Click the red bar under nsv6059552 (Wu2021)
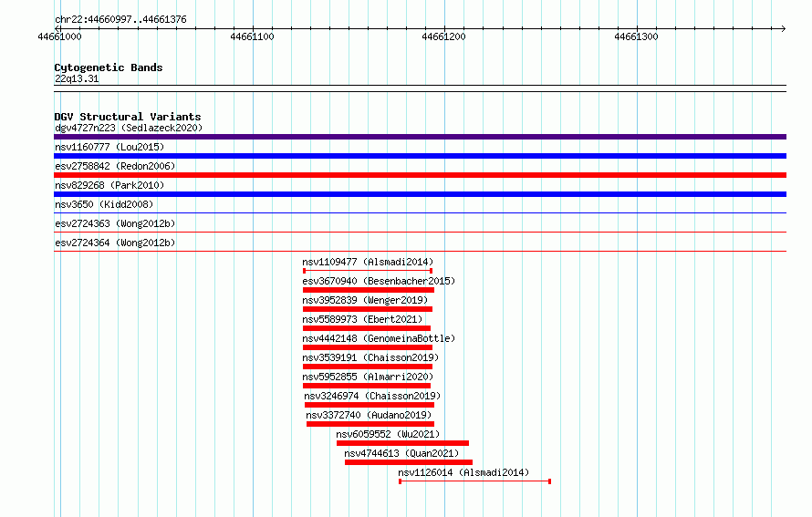Viewport: 812px width, 517px height. pyautogui.click(x=403, y=443)
